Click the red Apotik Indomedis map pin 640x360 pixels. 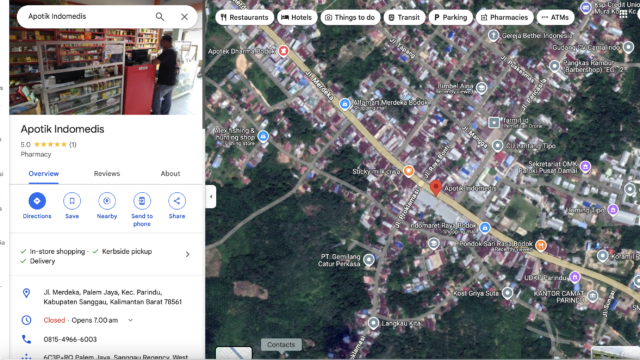436,188
